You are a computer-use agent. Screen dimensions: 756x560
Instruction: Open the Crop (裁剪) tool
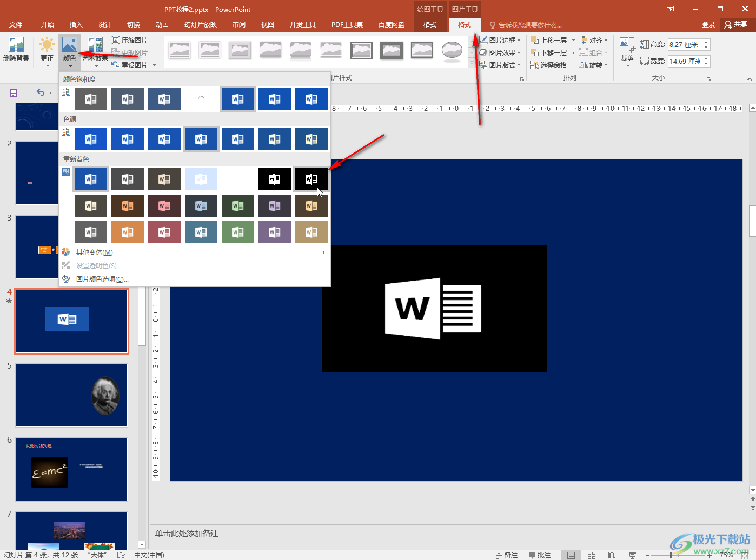627,51
